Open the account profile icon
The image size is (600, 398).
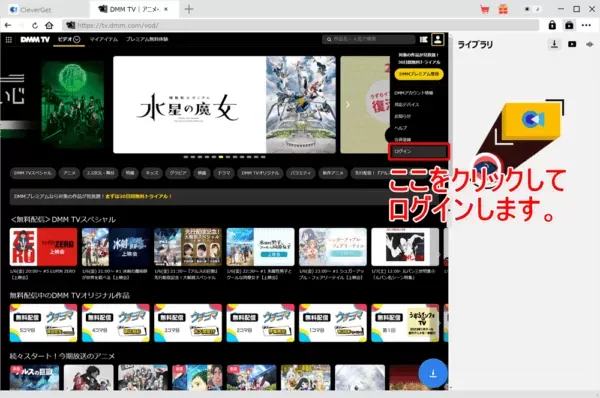(438, 39)
